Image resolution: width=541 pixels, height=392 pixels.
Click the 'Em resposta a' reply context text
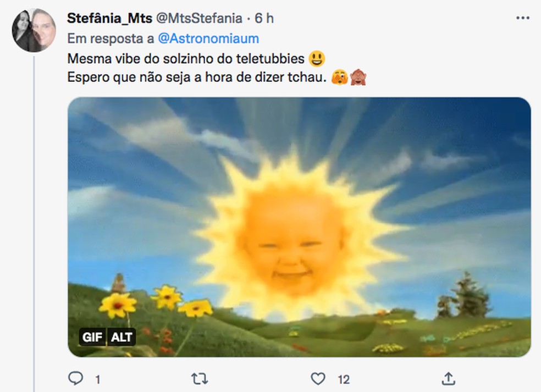coord(109,39)
